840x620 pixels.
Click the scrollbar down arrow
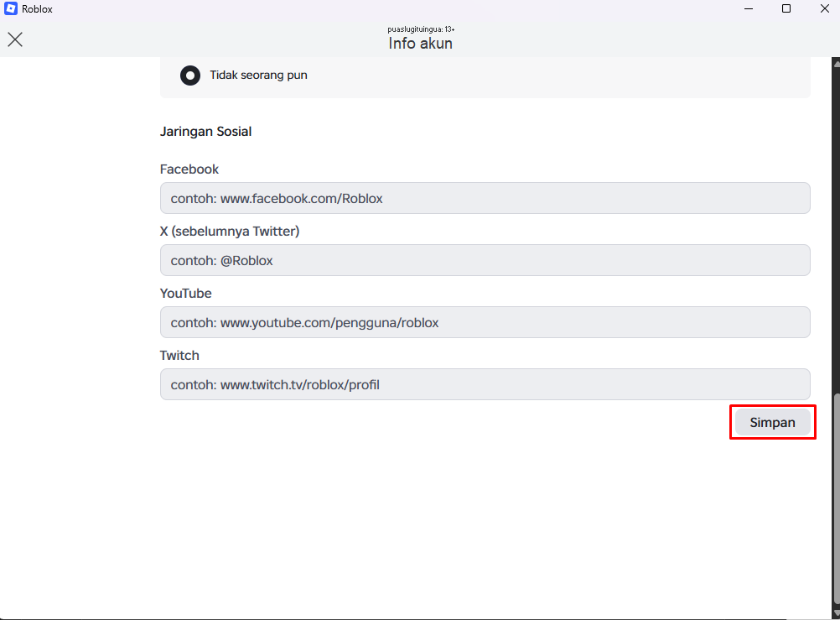(x=836, y=613)
